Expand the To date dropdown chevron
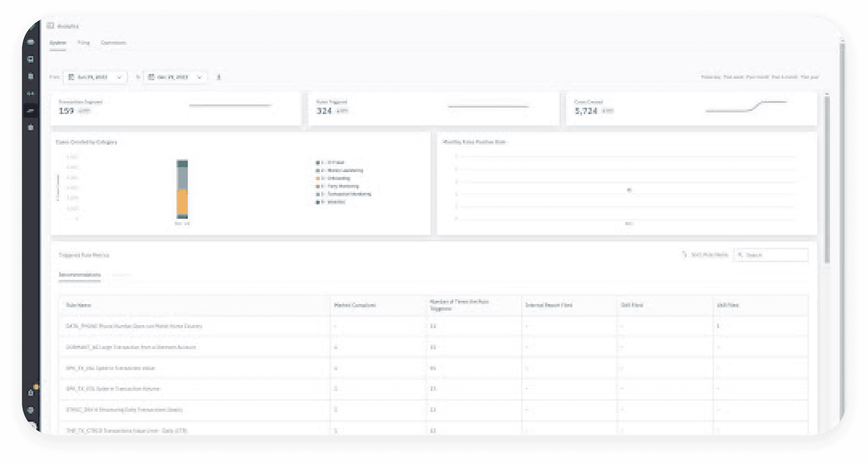Image resolution: width=868 pixels, height=463 pixels. [x=199, y=77]
